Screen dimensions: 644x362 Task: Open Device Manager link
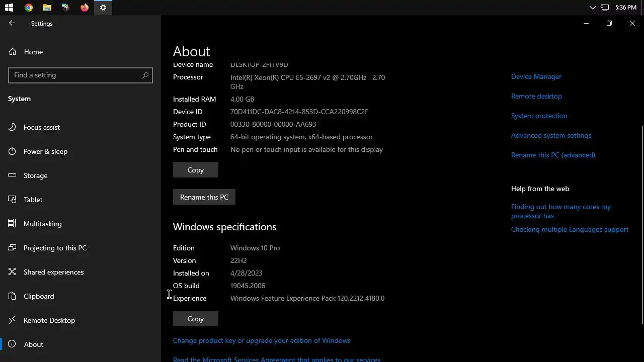[536, 76]
